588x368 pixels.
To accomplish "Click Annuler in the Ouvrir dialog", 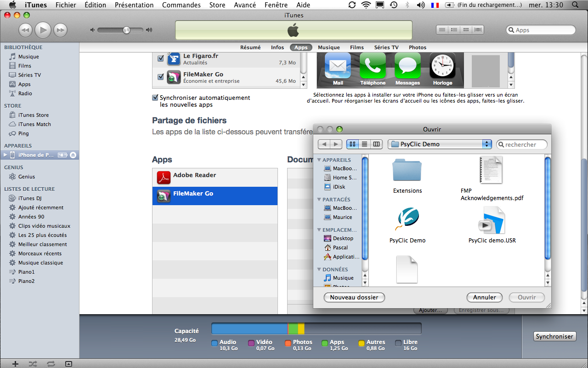I will click(x=485, y=297).
